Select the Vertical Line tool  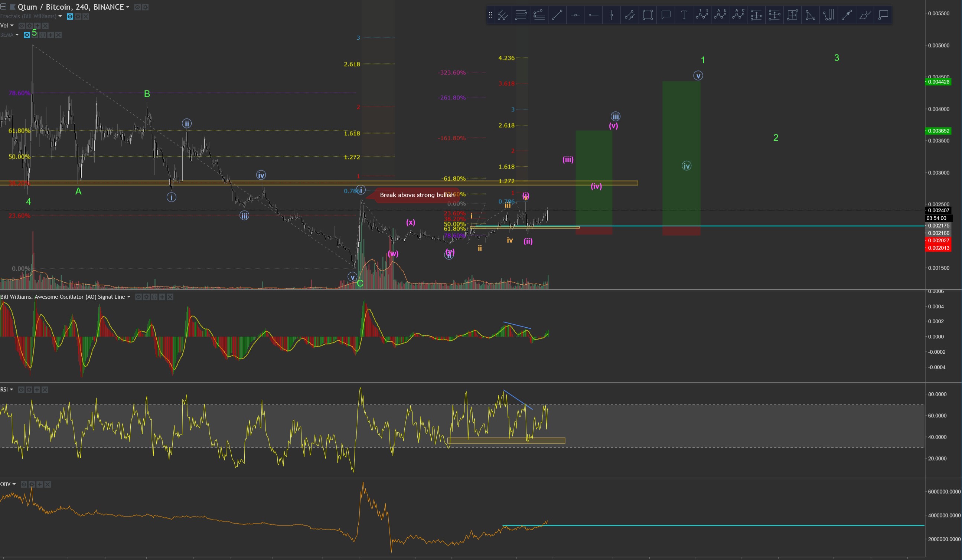coord(612,15)
